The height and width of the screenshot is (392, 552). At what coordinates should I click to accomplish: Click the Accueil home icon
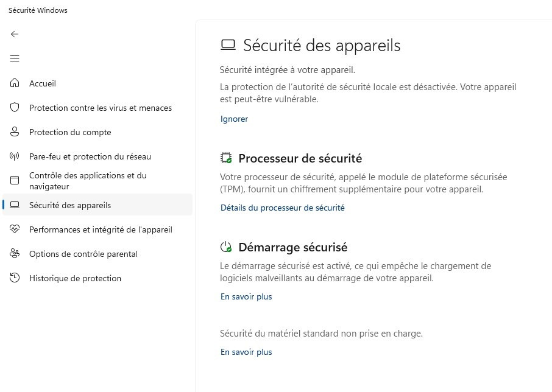(15, 83)
